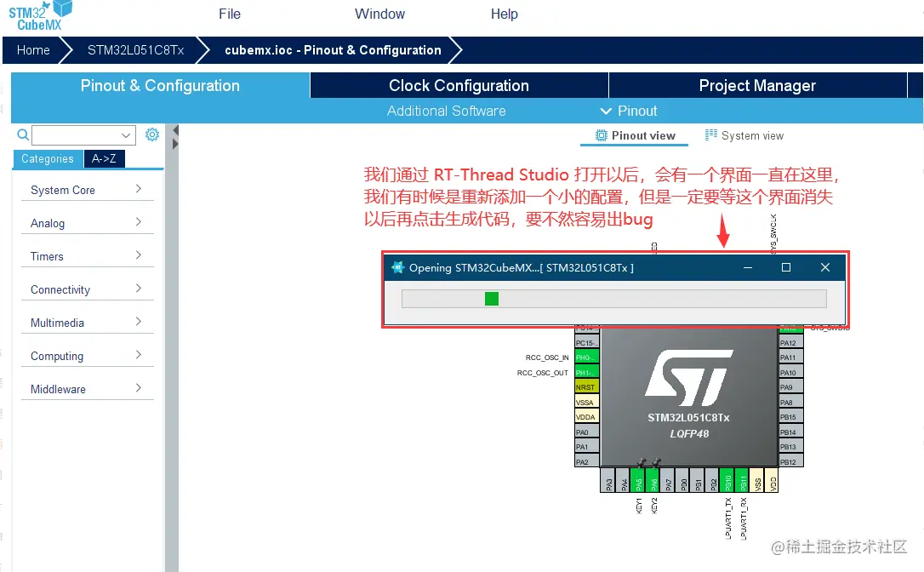Select the VSS pin at chip bottom
The image size is (924, 572).
tap(758, 481)
